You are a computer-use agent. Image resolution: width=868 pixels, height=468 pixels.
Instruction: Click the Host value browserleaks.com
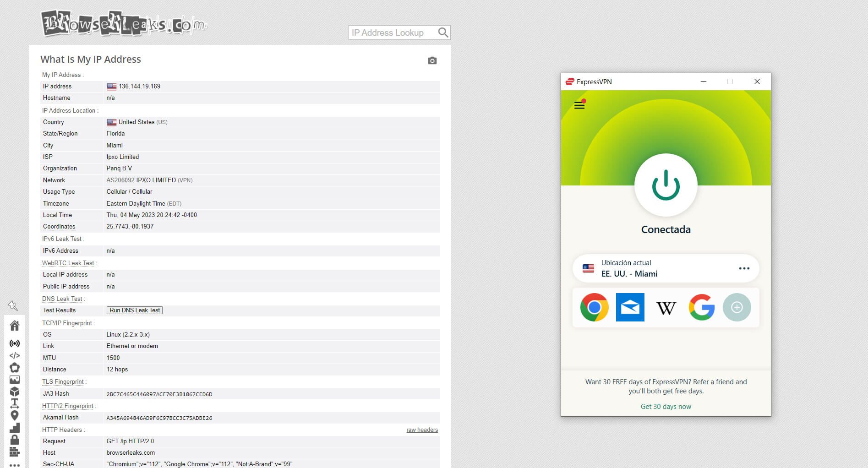[131, 452]
